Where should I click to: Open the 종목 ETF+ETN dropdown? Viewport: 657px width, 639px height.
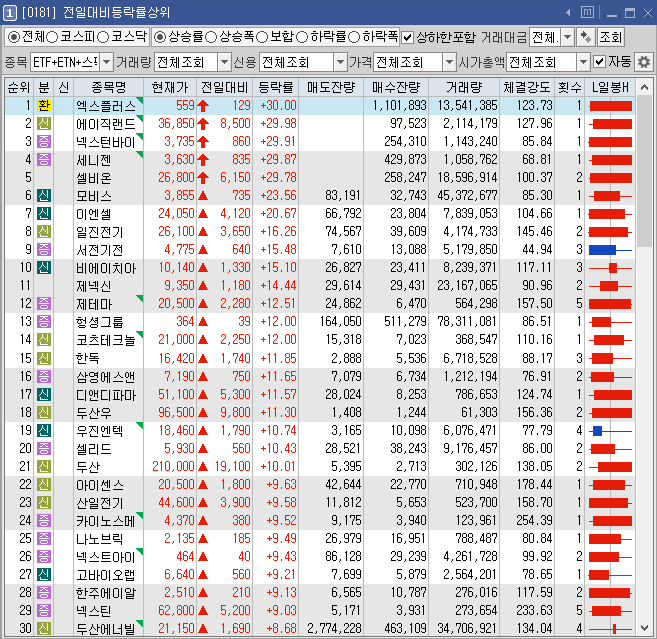click(107, 62)
